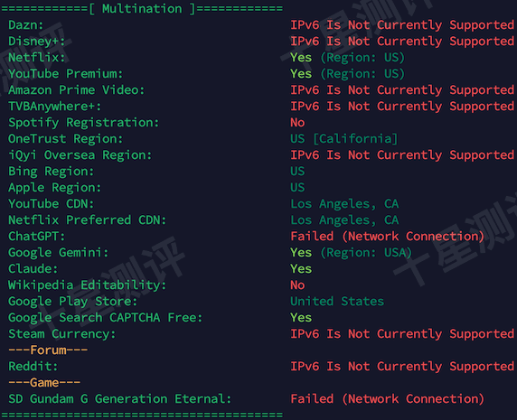The height and width of the screenshot is (420, 517).
Task: Click ChatGPT's Failed Network Connection message
Action: [387, 236]
